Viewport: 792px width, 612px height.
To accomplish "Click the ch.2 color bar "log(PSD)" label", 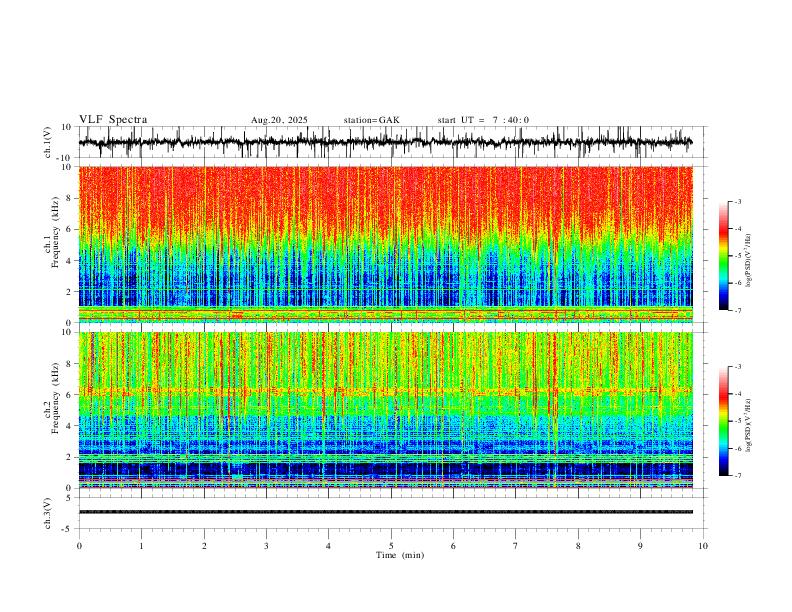I will coord(749,425).
